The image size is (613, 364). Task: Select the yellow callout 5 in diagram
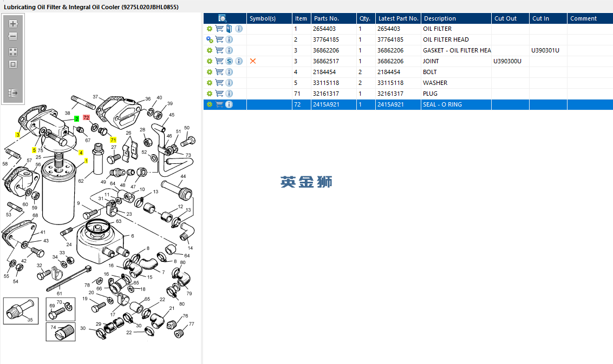coord(34,150)
